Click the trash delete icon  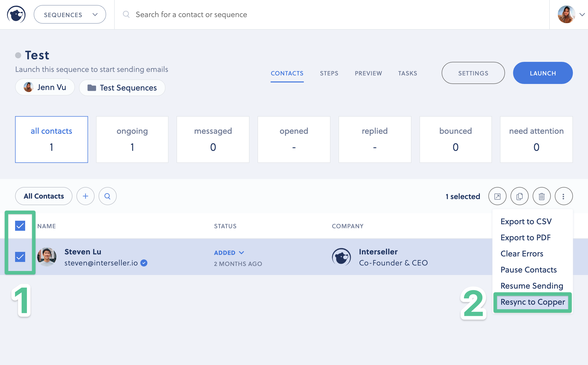(x=541, y=196)
